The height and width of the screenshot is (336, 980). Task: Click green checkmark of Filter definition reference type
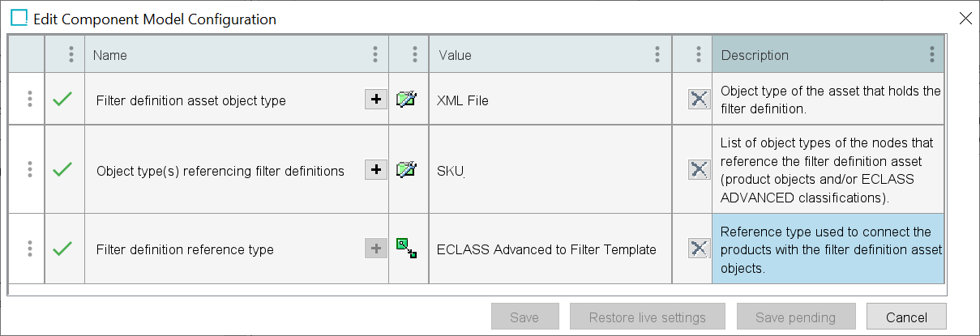click(62, 248)
